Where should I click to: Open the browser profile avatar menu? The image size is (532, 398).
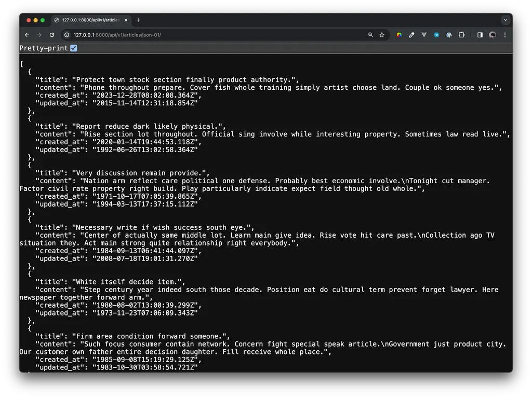492,35
